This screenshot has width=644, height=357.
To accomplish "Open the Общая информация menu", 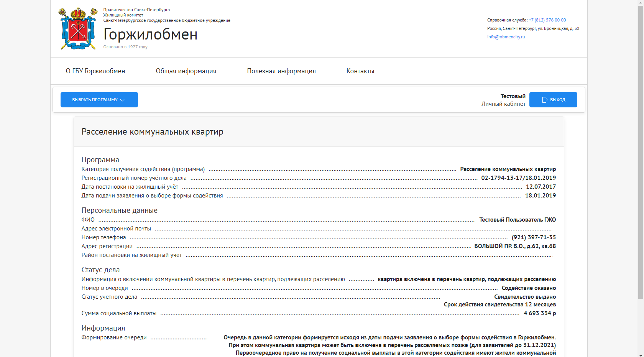I will coord(186,71).
